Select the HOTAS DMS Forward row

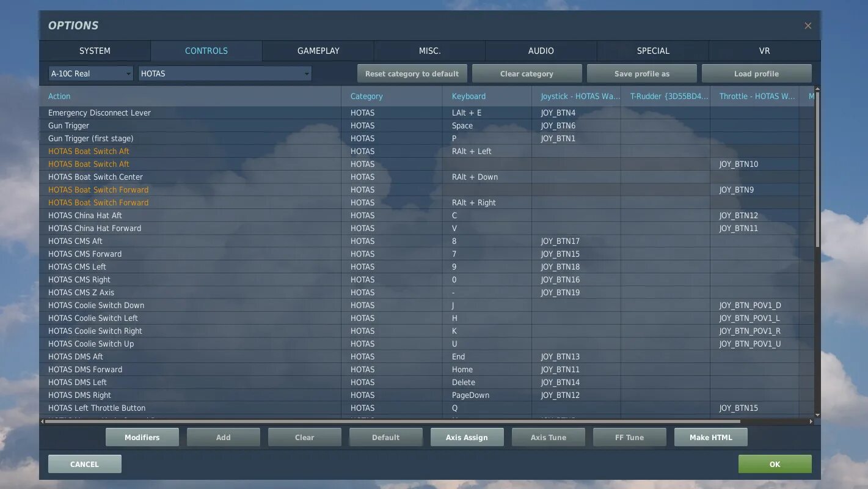(427, 369)
